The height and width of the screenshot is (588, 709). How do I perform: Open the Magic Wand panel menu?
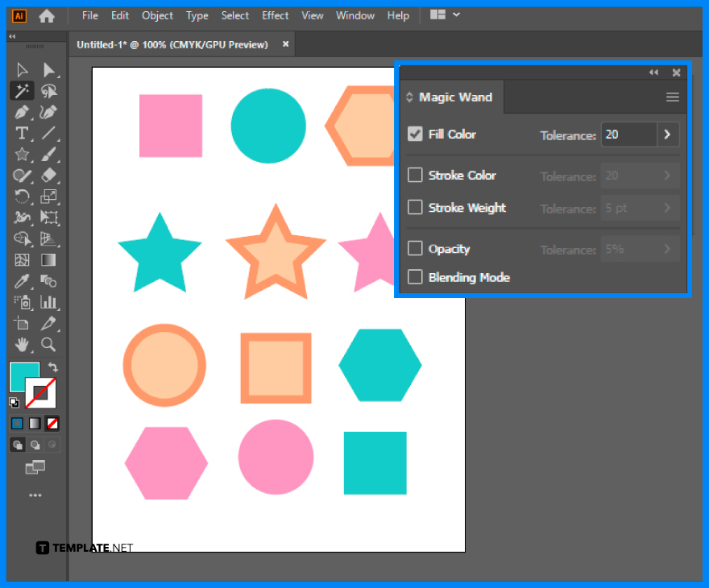tap(673, 97)
